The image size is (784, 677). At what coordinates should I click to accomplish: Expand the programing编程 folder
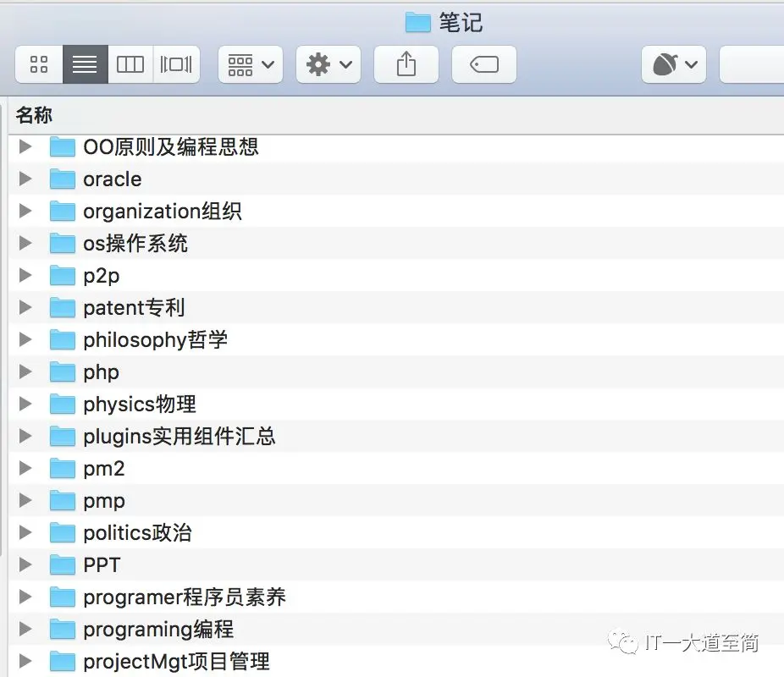25,629
